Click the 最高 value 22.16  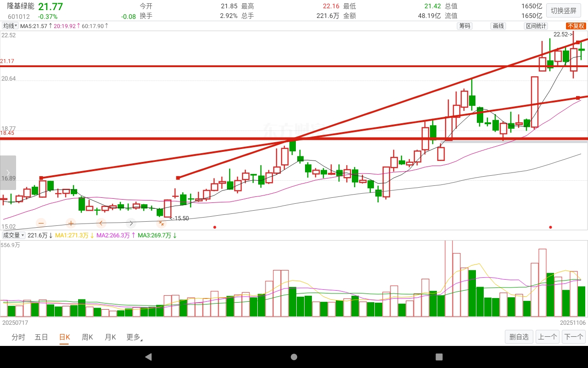click(x=331, y=6)
